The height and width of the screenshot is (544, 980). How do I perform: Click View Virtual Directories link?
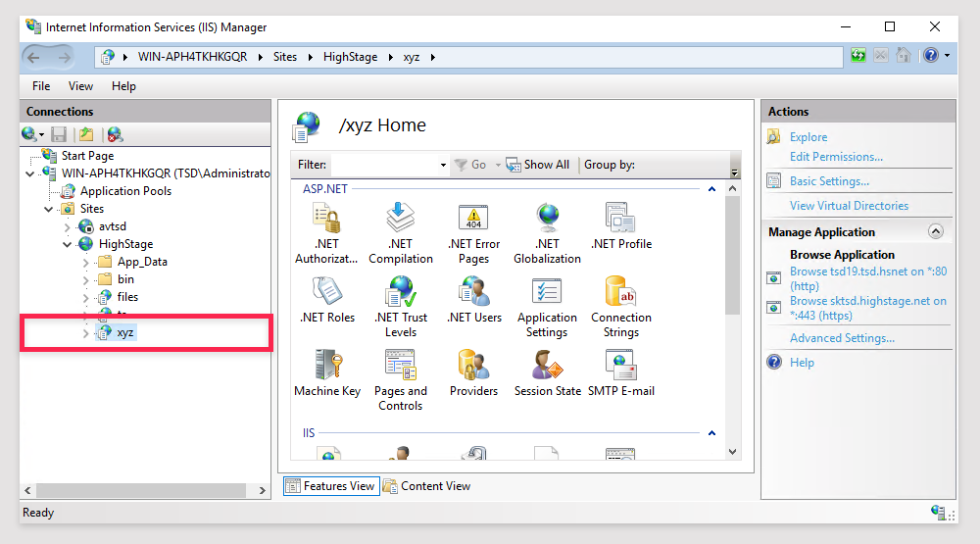point(849,206)
